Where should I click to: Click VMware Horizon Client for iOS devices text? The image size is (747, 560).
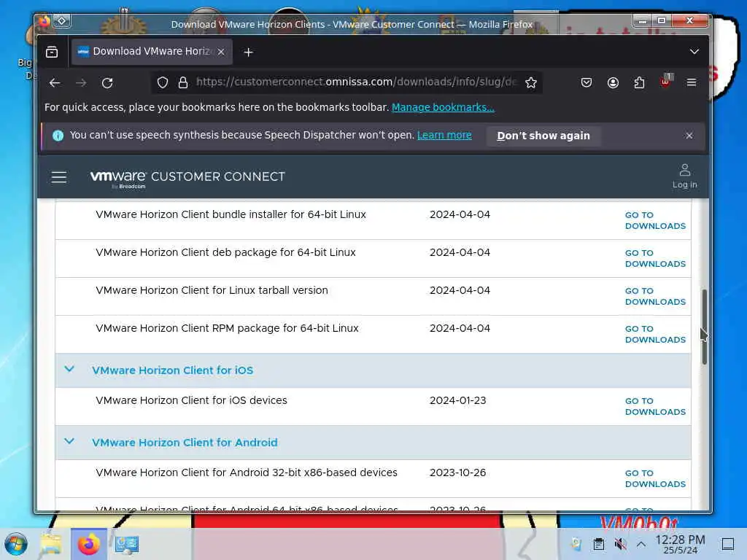pyautogui.click(x=191, y=400)
